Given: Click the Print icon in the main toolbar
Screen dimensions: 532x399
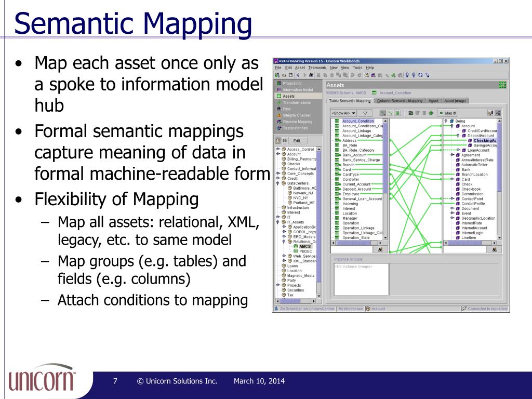Looking at the screenshot, I should 284,75.
